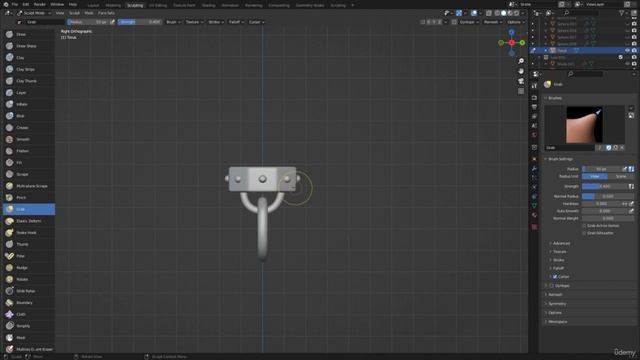Toggle strength pressure sensitivity in properties panel
Screen dimensions: 640x360
coord(631,186)
